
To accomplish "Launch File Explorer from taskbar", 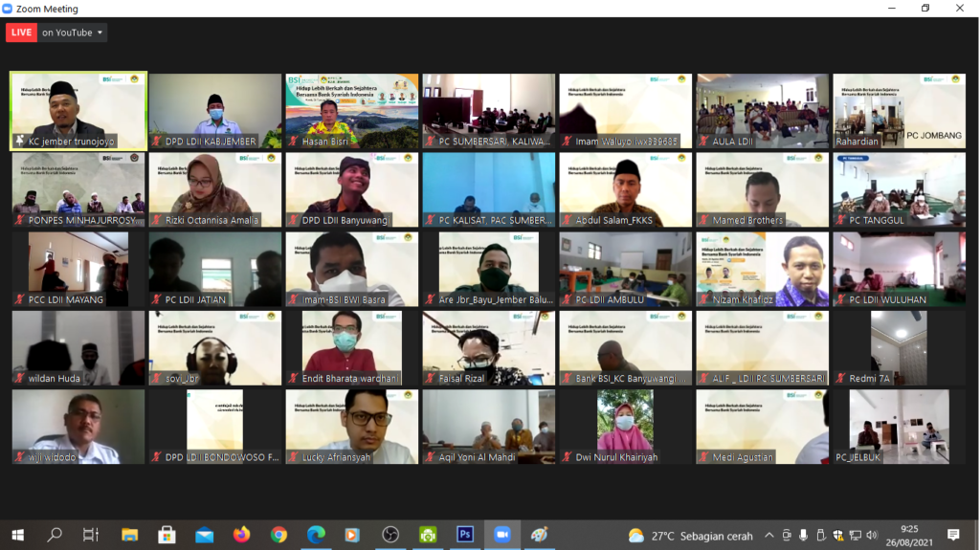I will coord(129,535).
